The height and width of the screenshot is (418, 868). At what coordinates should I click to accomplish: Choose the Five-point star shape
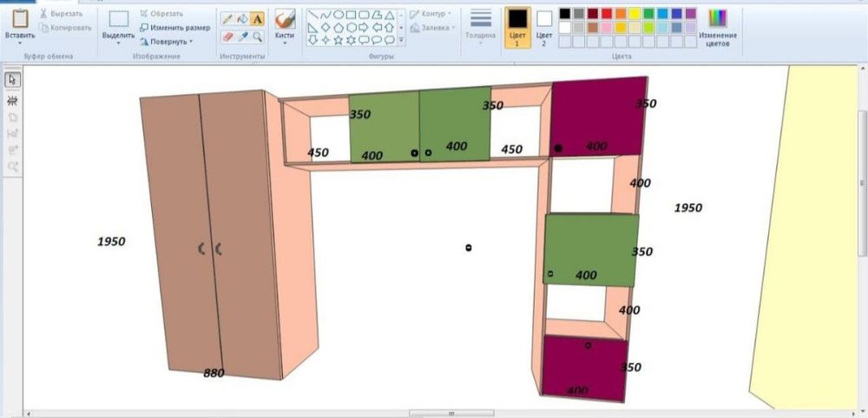339,40
